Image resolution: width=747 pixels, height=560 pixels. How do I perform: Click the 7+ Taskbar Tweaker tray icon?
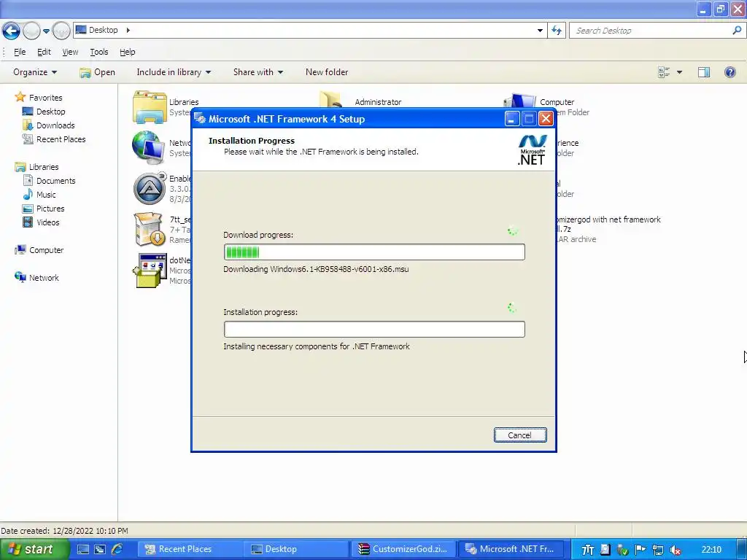[x=587, y=550]
